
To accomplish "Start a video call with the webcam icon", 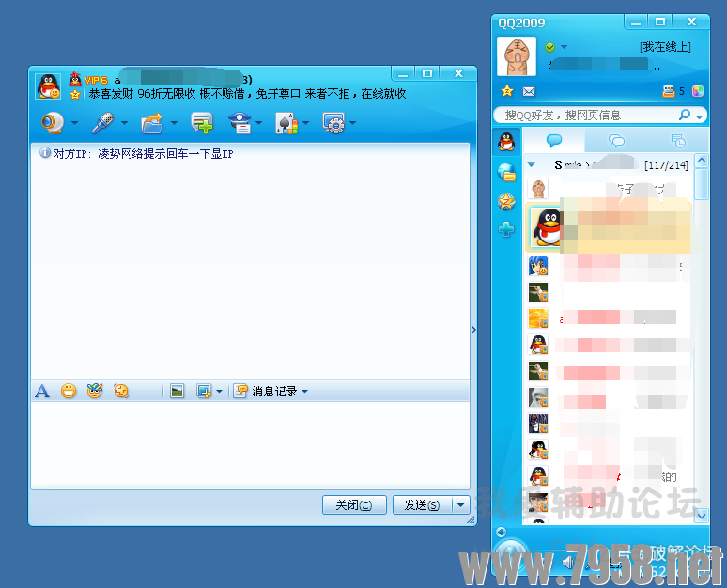I will click(53, 123).
